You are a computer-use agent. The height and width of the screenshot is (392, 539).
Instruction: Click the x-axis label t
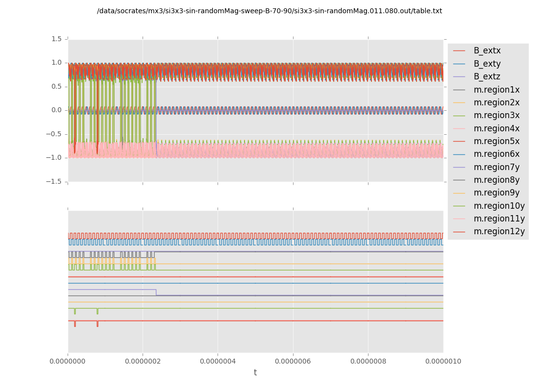[x=255, y=373]
